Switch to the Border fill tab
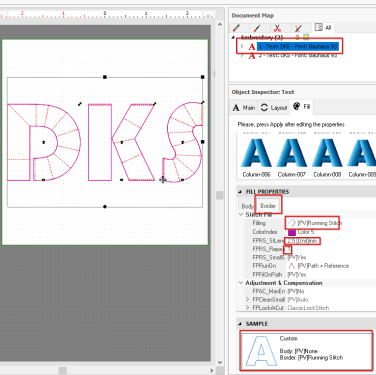 point(268,205)
